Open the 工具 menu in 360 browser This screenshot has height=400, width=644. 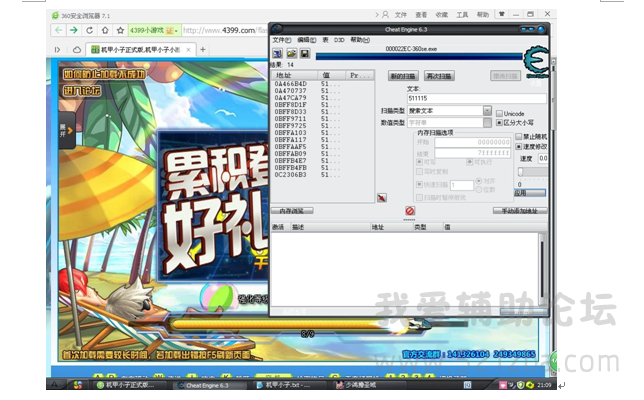(x=462, y=15)
